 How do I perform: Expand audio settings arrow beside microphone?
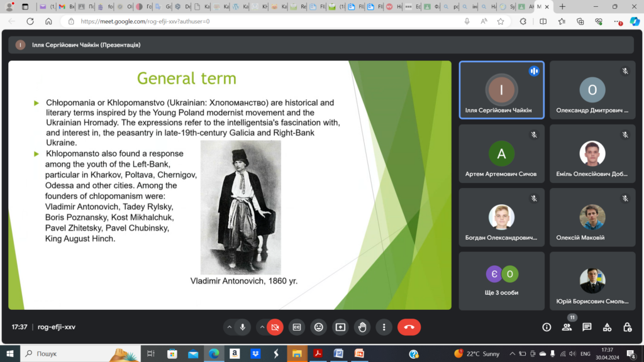pyautogui.click(x=228, y=327)
